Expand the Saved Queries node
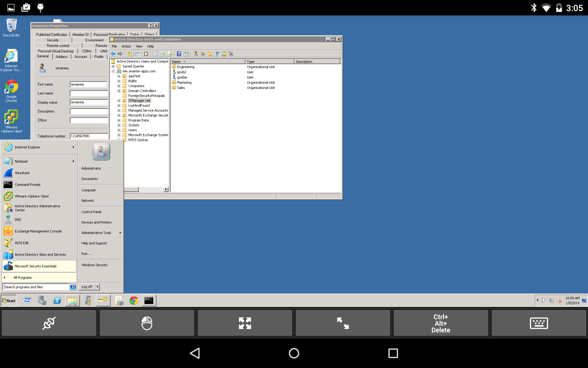The width and height of the screenshot is (588, 368). click(x=113, y=66)
